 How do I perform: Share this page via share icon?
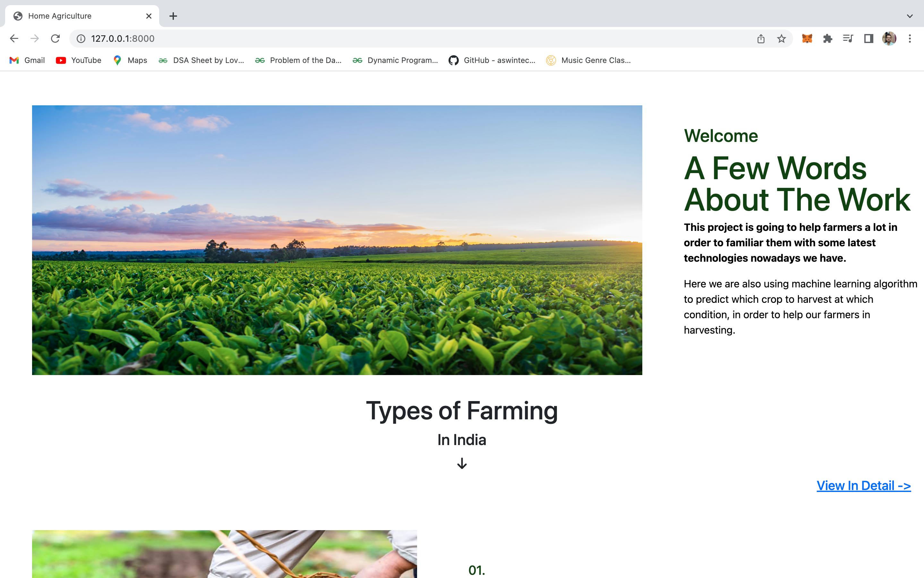[761, 39]
